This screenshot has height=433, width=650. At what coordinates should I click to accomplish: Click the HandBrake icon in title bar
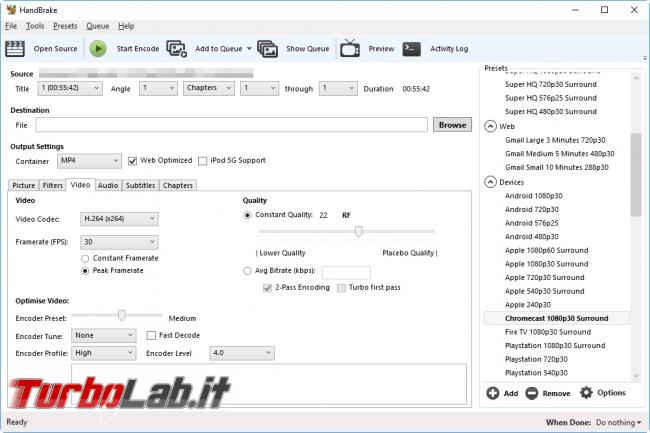click(x=11, y=10)
